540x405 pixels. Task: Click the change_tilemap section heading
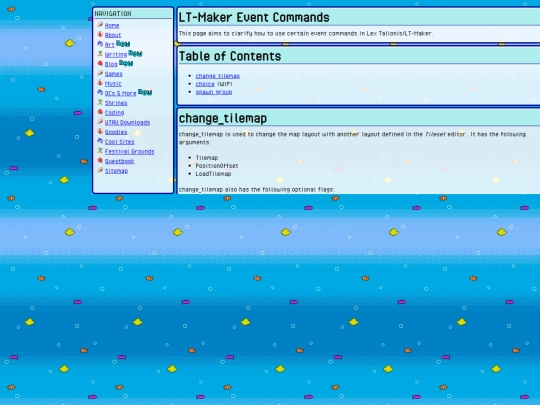coord(223,118)
